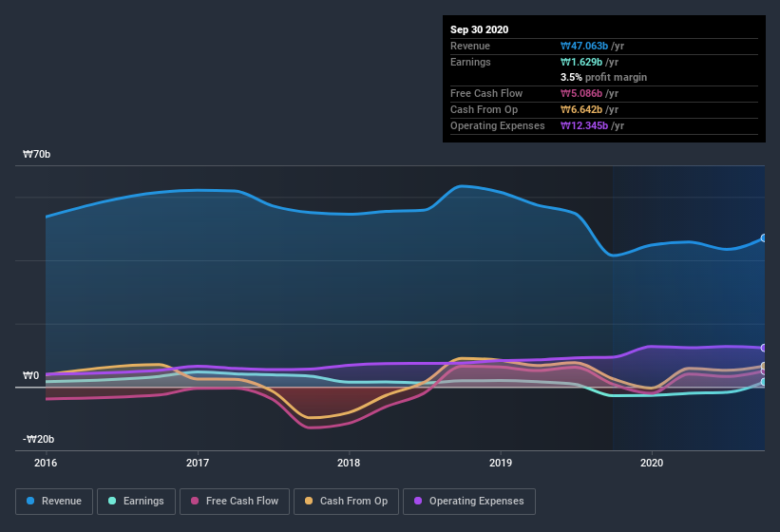Click the Cash From Op tooltip label
The height and width of the screenshot is (532, 780).
tap(484, 109)
